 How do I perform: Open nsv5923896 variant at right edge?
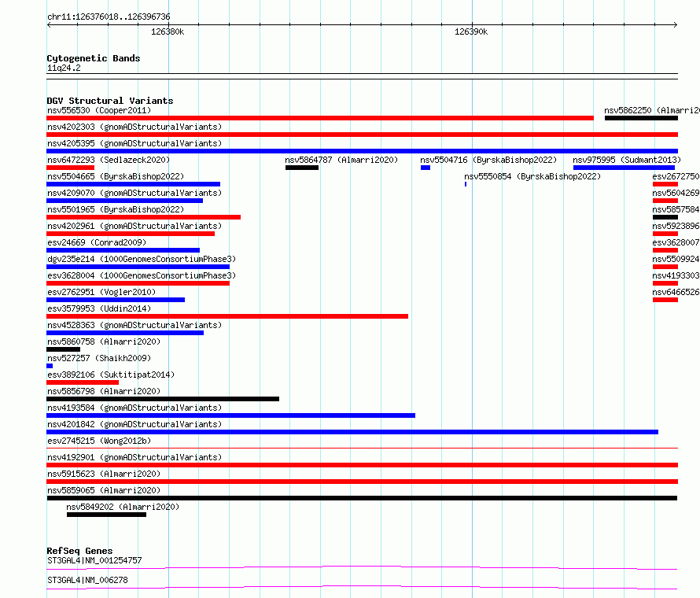click(x=676, y=226)
